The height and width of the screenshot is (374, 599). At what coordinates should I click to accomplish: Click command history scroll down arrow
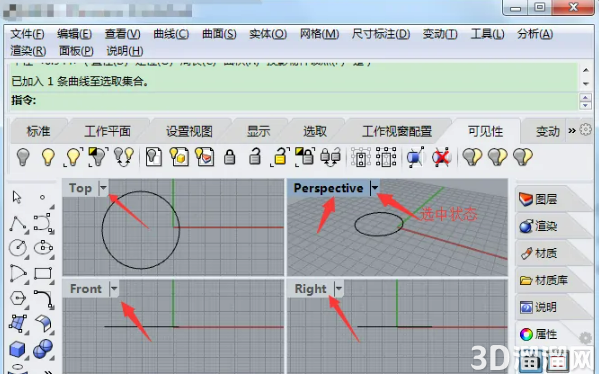(586, 83)
